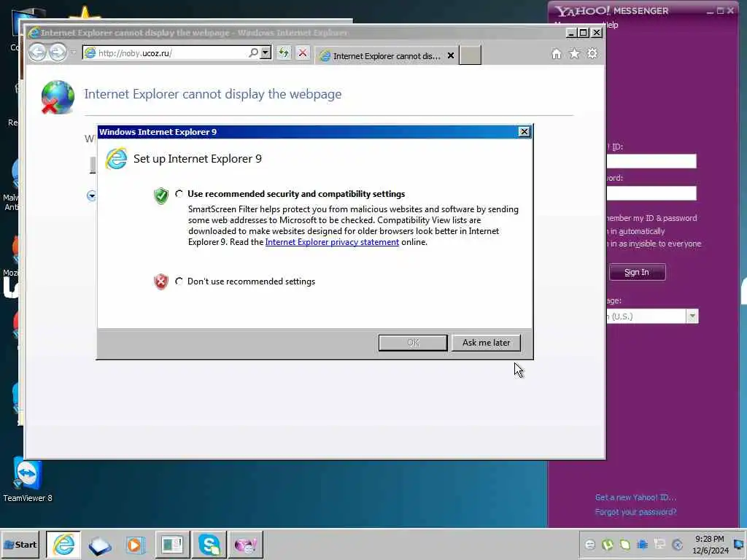Click the Internet Explorer logo in the setup dialog
The image size is (747, 560).
[116, 158]
